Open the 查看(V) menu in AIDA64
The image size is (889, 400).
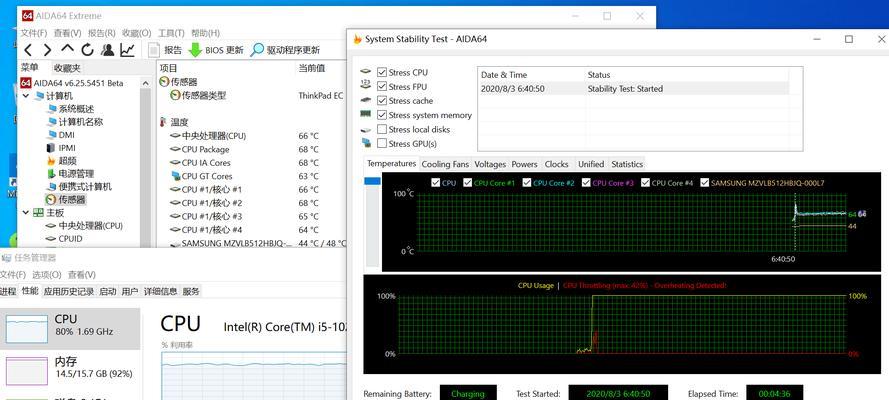[67, 33]
